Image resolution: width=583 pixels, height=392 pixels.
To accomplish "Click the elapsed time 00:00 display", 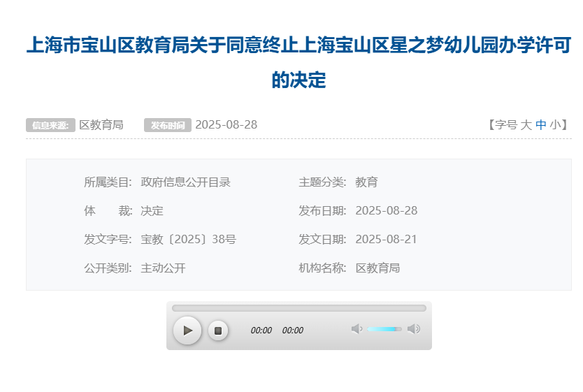I will click(261, 331).
